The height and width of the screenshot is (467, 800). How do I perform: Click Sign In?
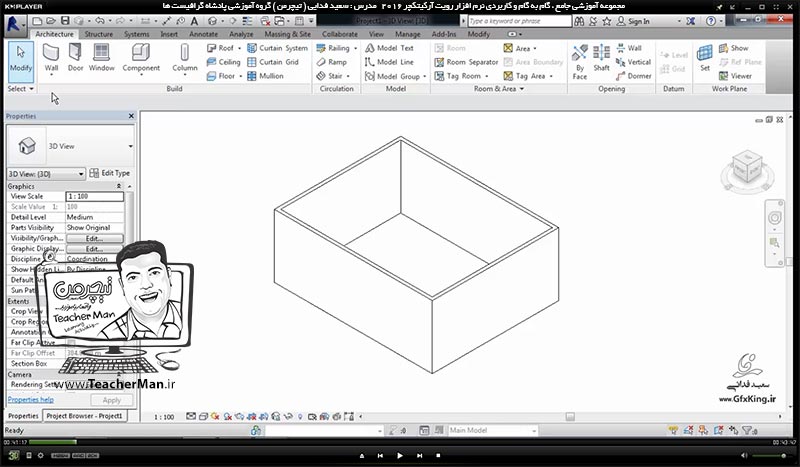point(633,21)
